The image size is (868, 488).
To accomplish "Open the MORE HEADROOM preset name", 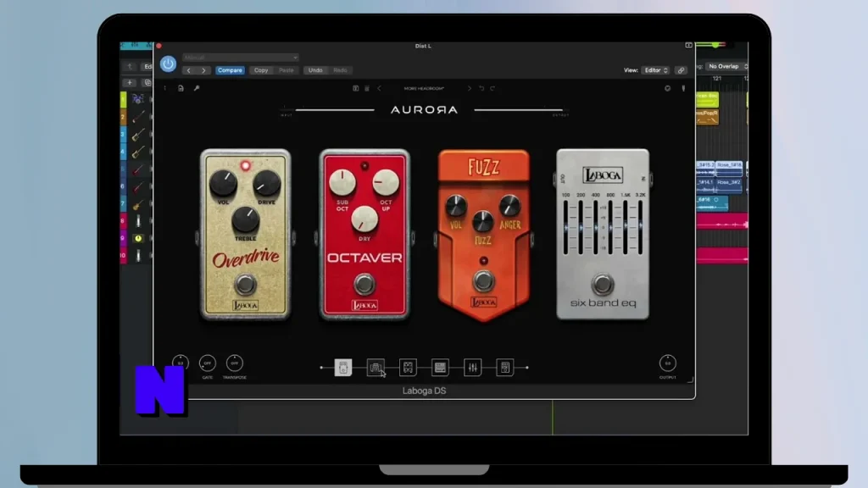I will point(424,88).
